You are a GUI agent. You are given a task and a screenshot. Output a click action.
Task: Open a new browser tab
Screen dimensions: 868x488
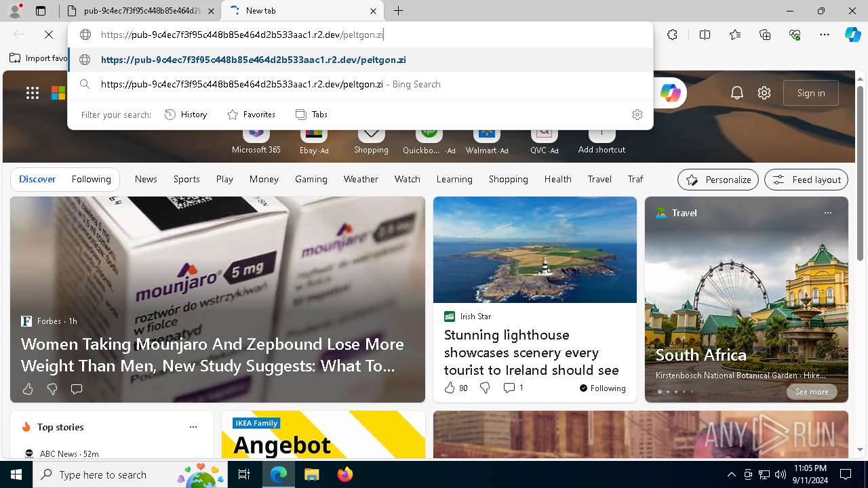pyautogui.click(x=398, y=11)
